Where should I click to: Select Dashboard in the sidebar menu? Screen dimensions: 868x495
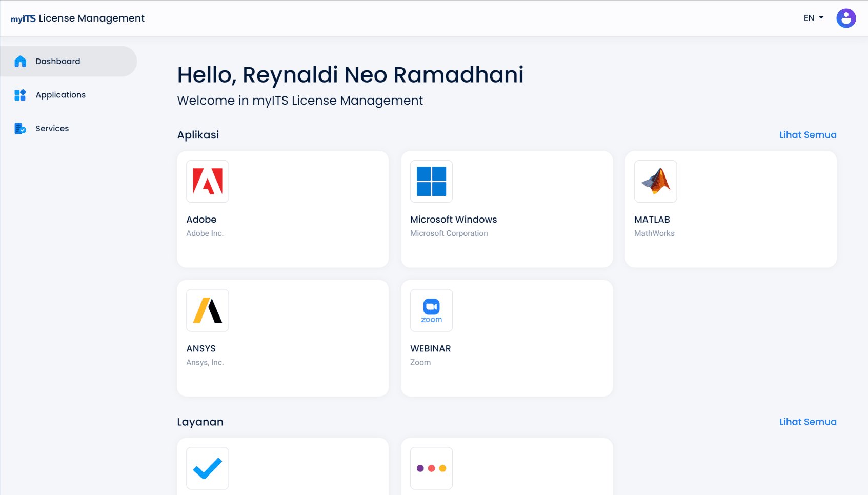tap(69, 62)
